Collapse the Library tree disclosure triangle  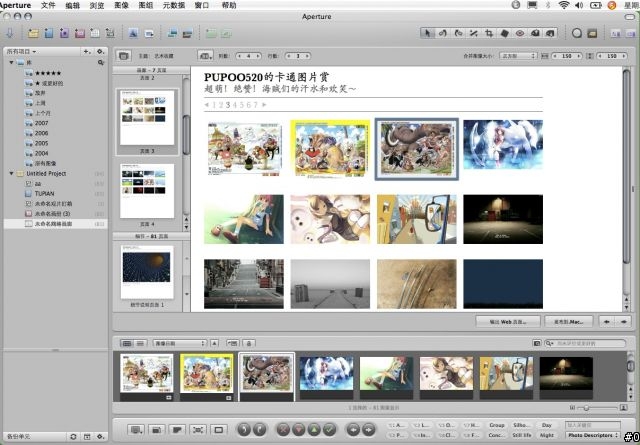pyautogui.click(x=11, y=62)
